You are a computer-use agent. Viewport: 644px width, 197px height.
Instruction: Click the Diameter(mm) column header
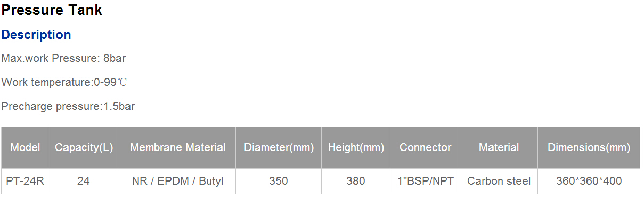click(279, 147)
